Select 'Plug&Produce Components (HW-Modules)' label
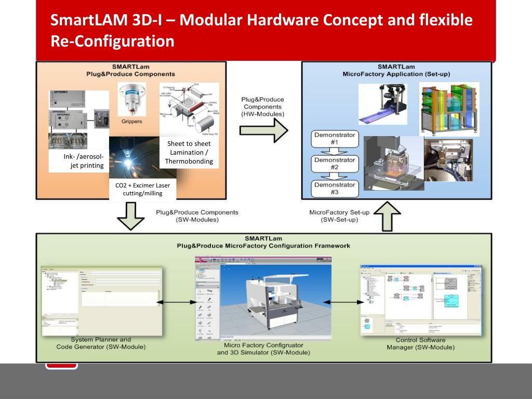 tap(262, 107)
